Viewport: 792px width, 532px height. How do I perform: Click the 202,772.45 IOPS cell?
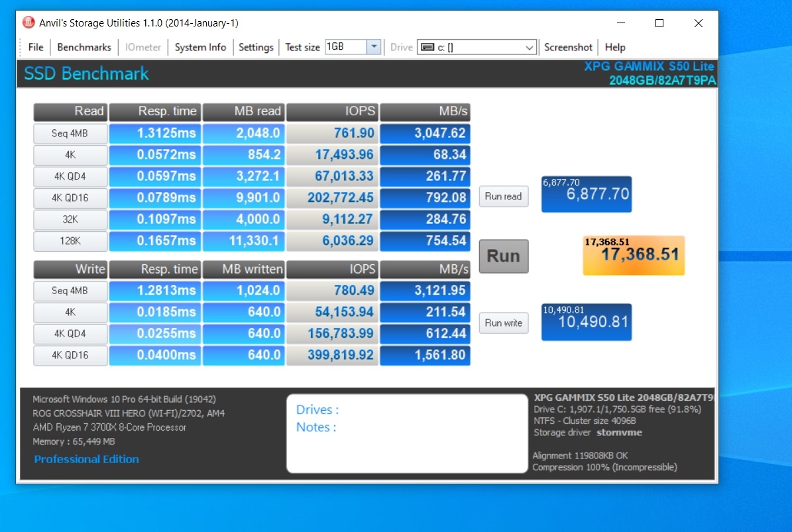pyautogui.click(x=332, y=198)
